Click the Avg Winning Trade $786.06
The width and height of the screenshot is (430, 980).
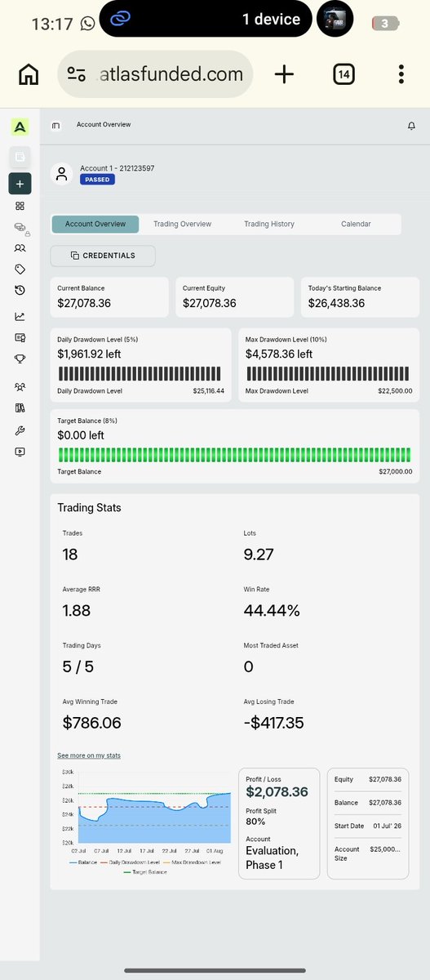[x=92, y=723]
